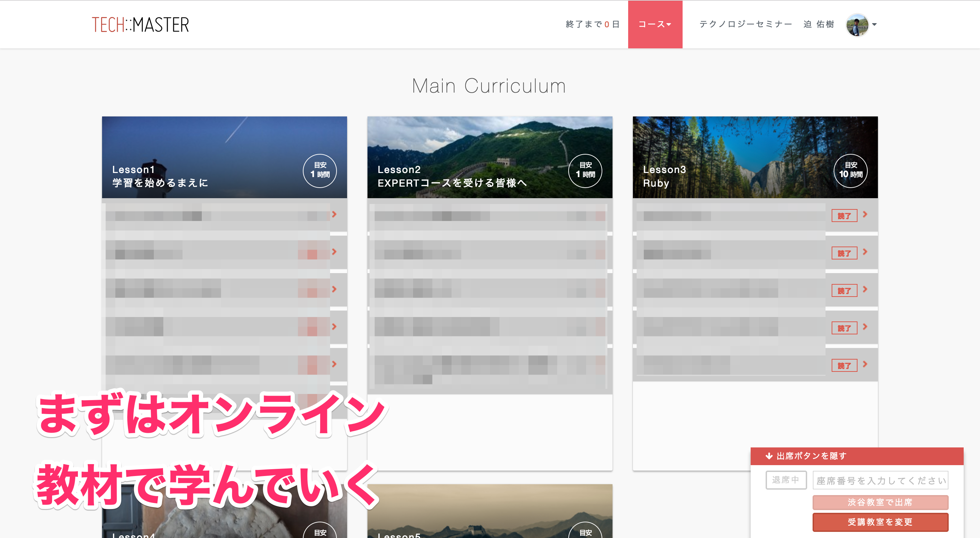The height and width of the screenshot is (538, 980).
Task: Click the 受講教室を変更 button
Action: (880, 522)
